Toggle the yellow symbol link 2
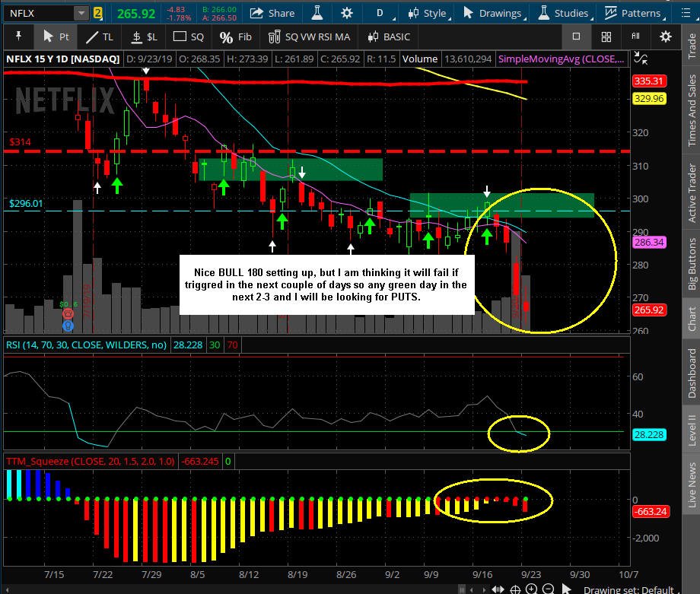This screenshot has width=700, height=594. point(97,14)
